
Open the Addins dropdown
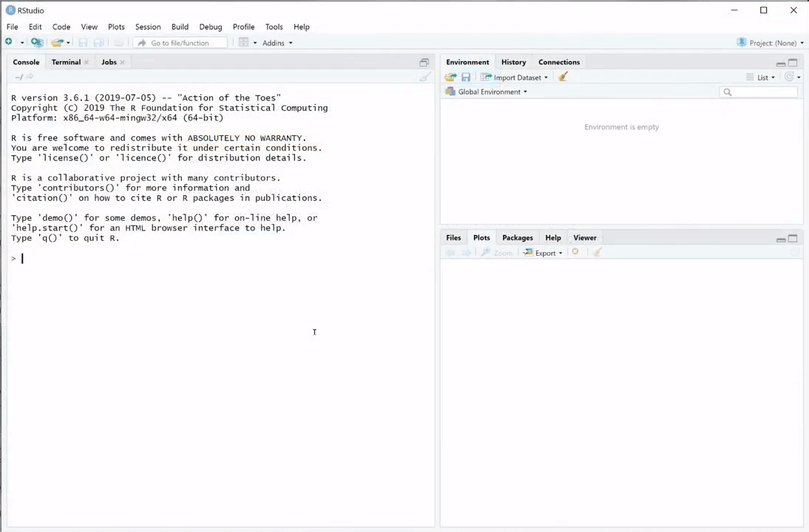[277, 43]
